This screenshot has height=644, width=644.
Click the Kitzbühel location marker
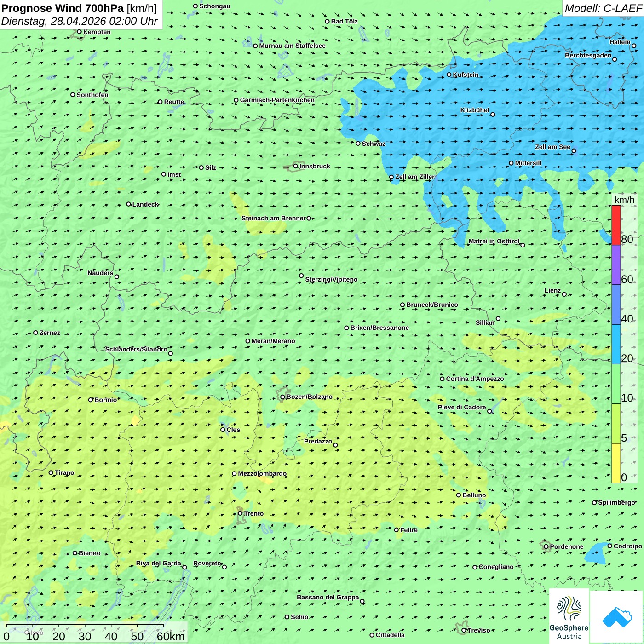coord(493,115)
